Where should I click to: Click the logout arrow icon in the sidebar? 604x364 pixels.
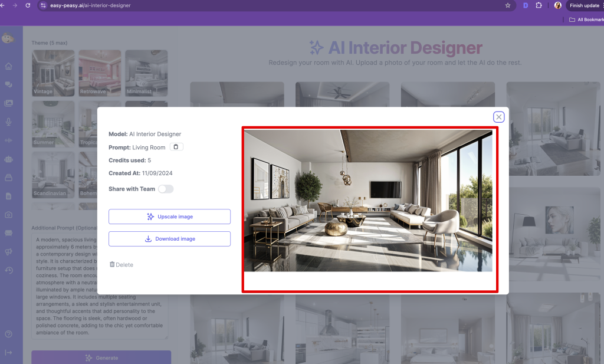8,353
